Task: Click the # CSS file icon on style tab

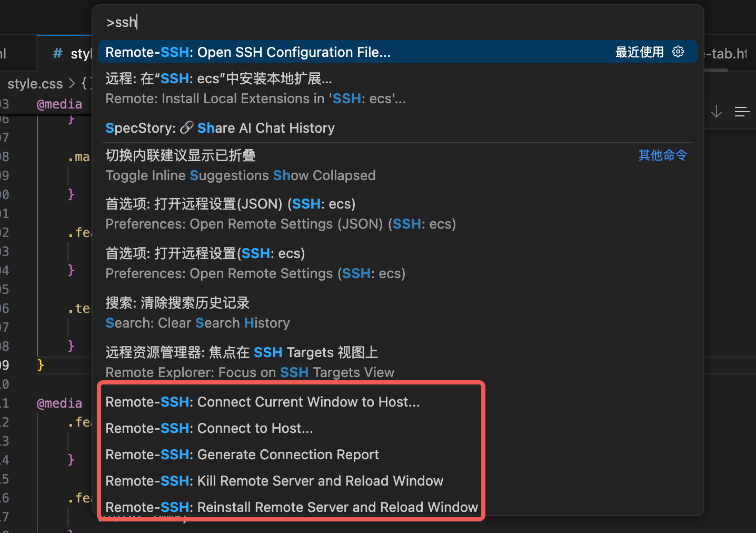Action: [58, 53]
